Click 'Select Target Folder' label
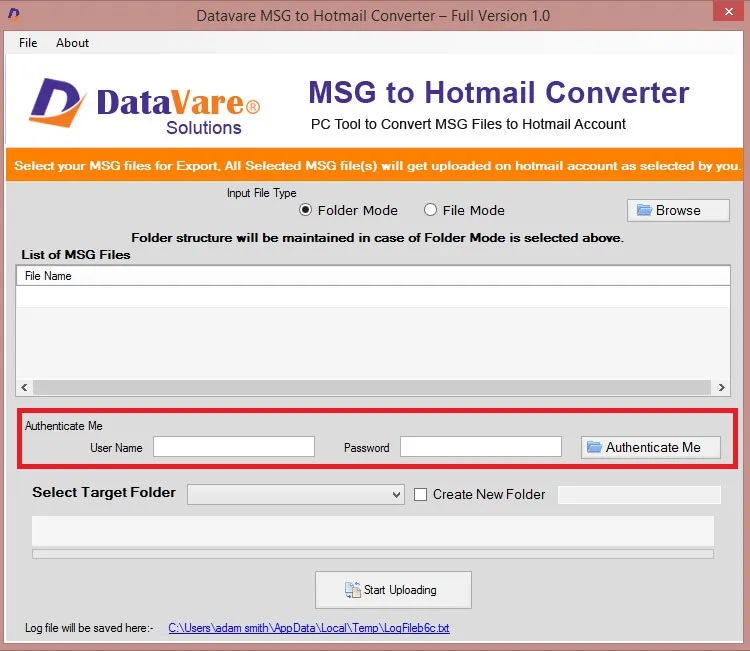 coord(104,492)
